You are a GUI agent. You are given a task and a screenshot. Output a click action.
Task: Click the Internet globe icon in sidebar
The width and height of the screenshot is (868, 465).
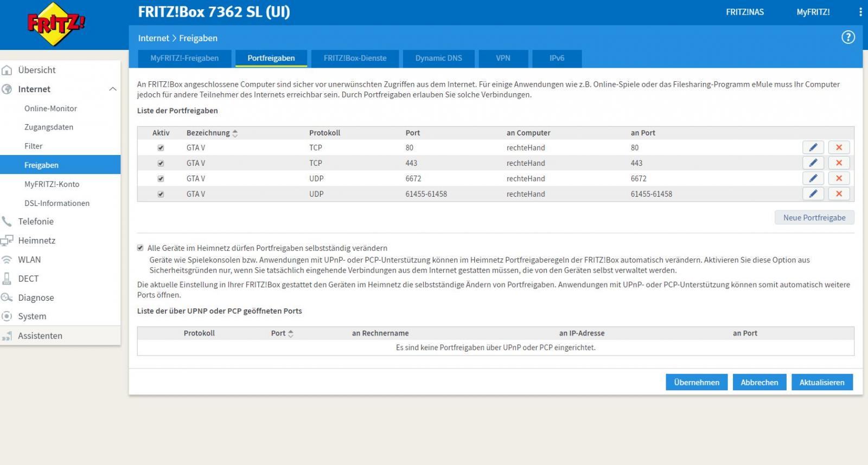[7, 89]
